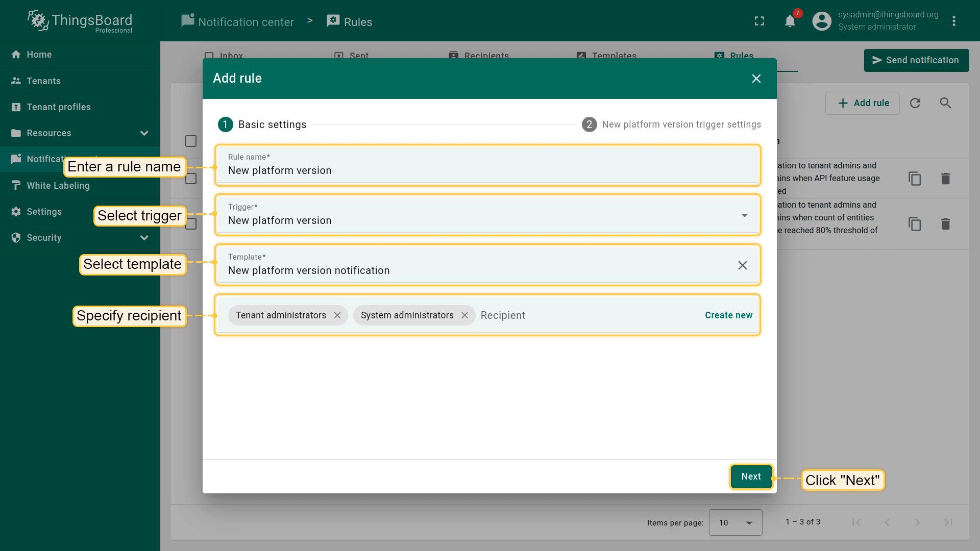
Task: Open the user menu three-dots icon
Action: coord(953,21)
